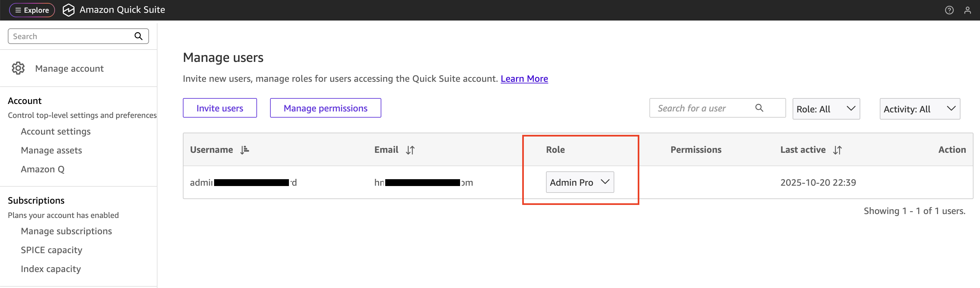This screenshot has width=980, height=288.
Task: Open Manage subscriptions in sidebar
Action: [x=66, y=231]
